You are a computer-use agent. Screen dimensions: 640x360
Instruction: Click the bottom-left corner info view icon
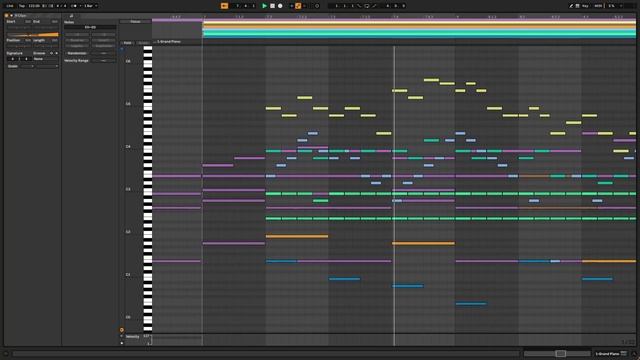point(6,353)
